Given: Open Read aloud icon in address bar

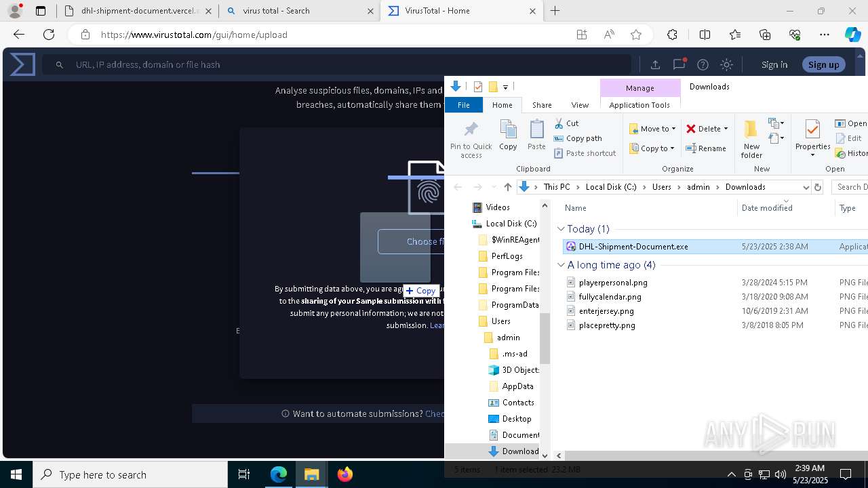Looking at the screenshot, I should click(609, 35).
